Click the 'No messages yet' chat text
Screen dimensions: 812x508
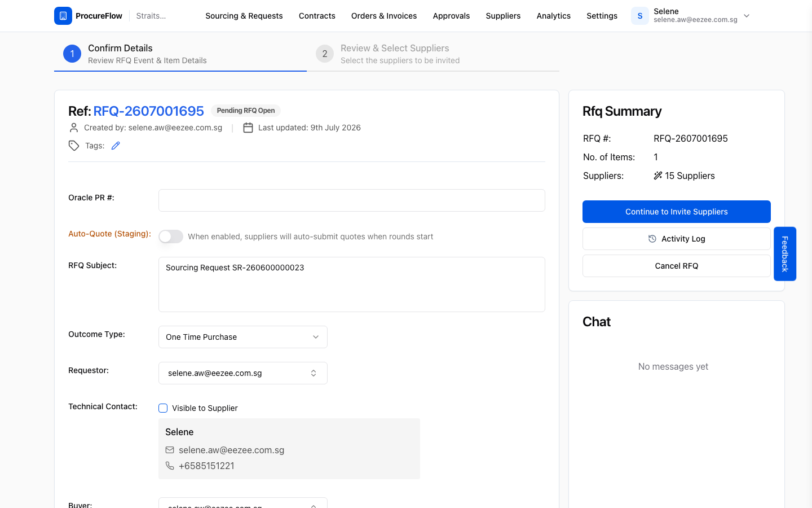pyautogui.click(x=673, y=366)
